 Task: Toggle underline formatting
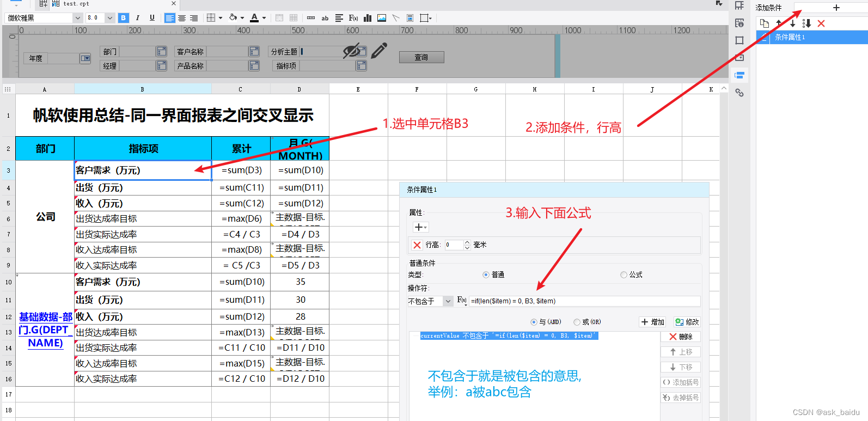pos(152,18)
